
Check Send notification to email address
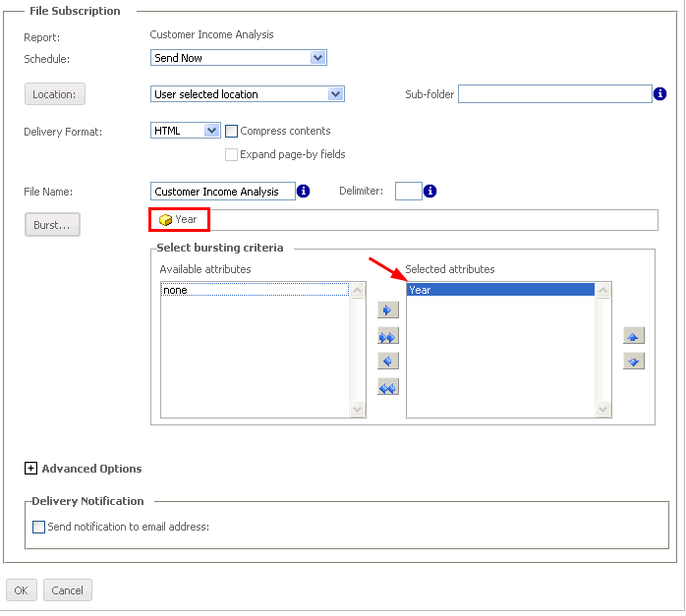point(39,527)
